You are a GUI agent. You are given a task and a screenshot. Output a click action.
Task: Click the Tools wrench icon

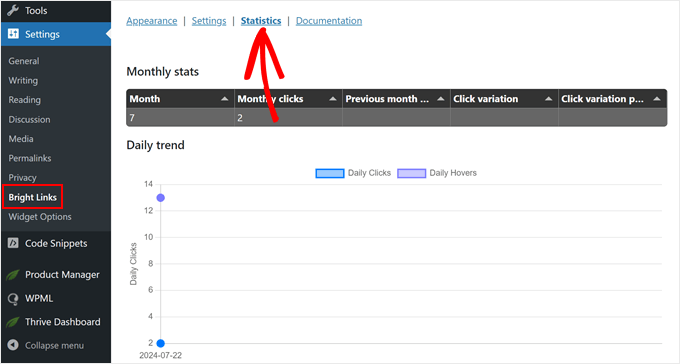click(13, 10)
